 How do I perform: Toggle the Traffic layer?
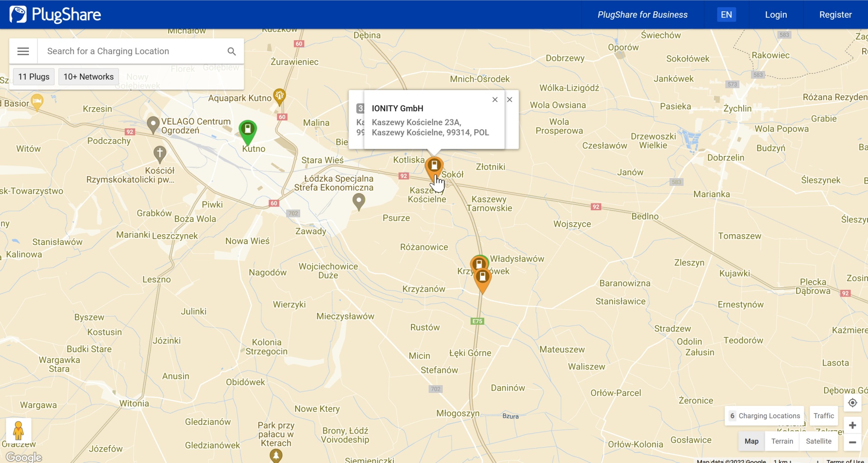[824, 416]
